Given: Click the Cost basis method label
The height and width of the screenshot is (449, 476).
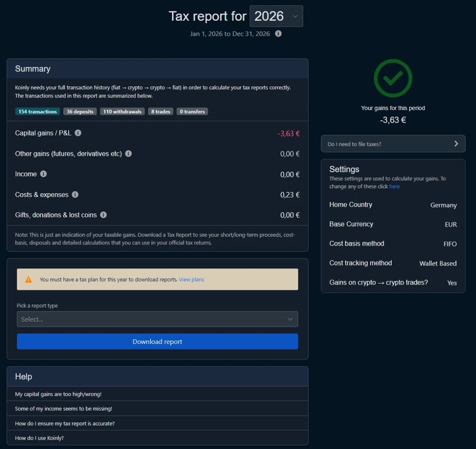Looking at the screenshot, I should tap(357, 243).
